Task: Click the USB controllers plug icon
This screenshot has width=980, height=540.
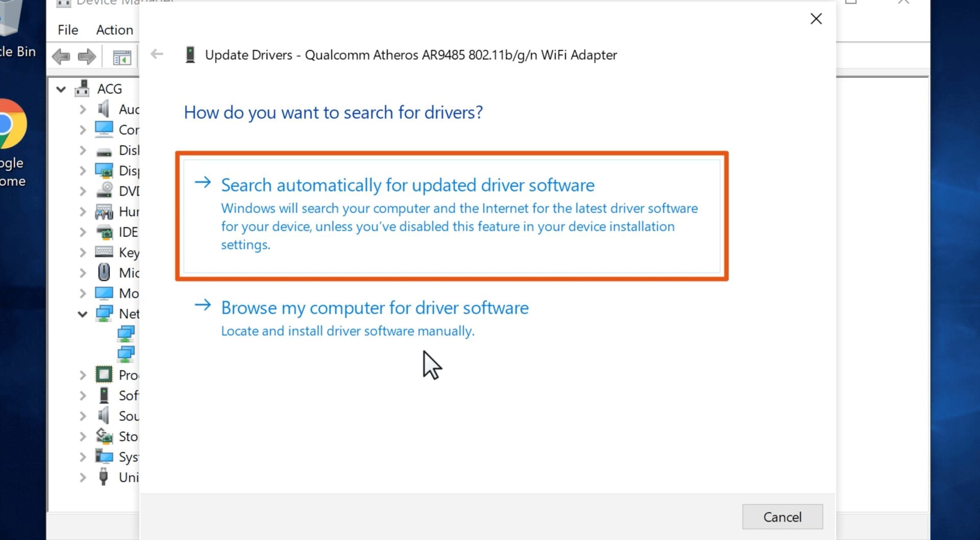Action: tap(104, 476)
